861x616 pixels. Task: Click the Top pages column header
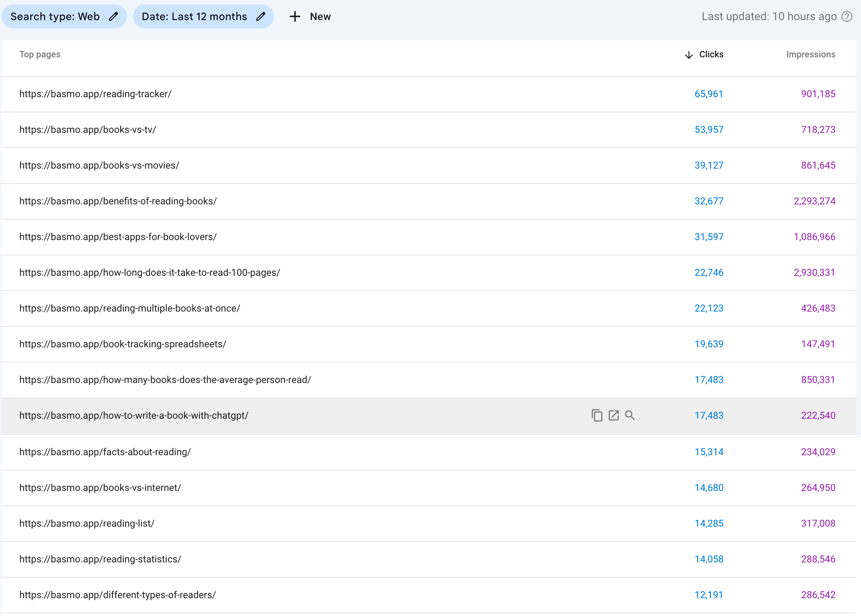tap(40, 54)
